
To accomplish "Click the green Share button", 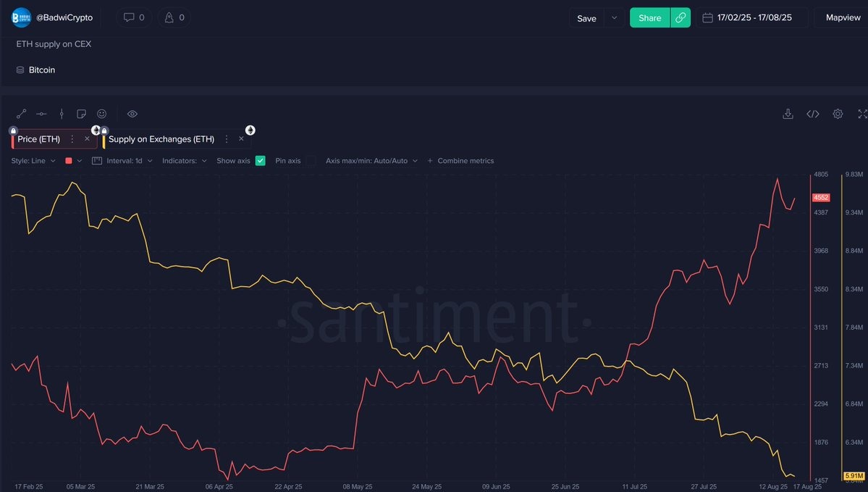I will (649, 18).
